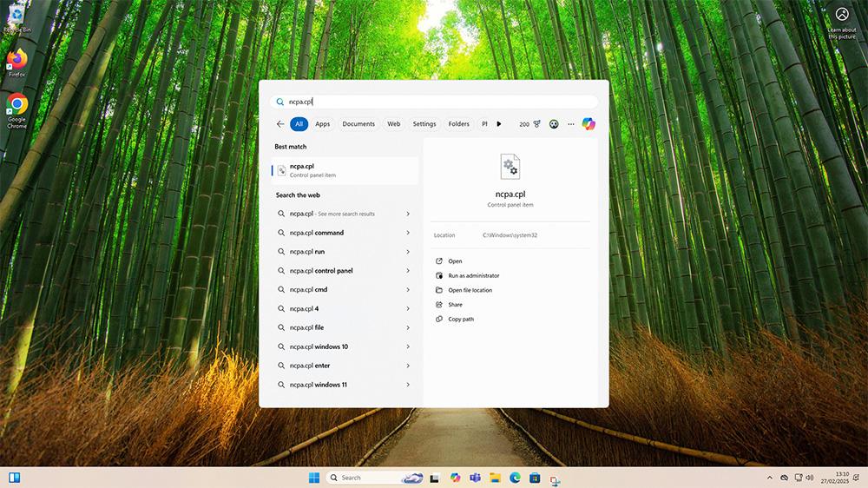Show more filter tabs with play arrow
Image resolution: width=868 pixels, height=488 pixels.
tap(499, 124)
